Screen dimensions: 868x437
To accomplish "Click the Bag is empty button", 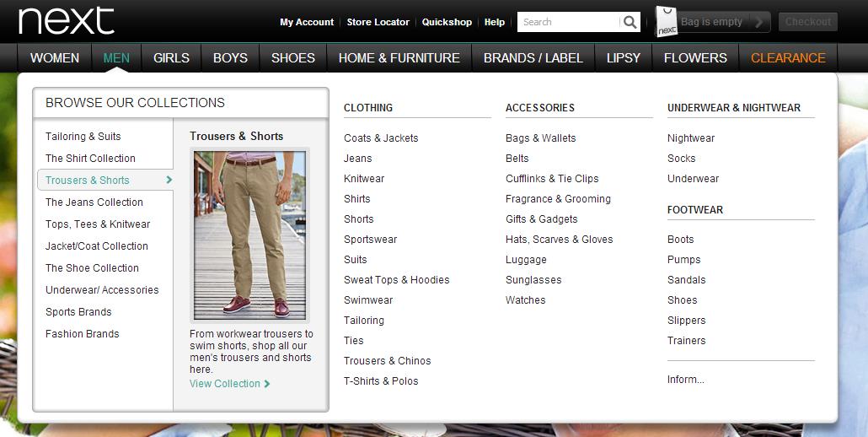I will click(x=711, y=22).
